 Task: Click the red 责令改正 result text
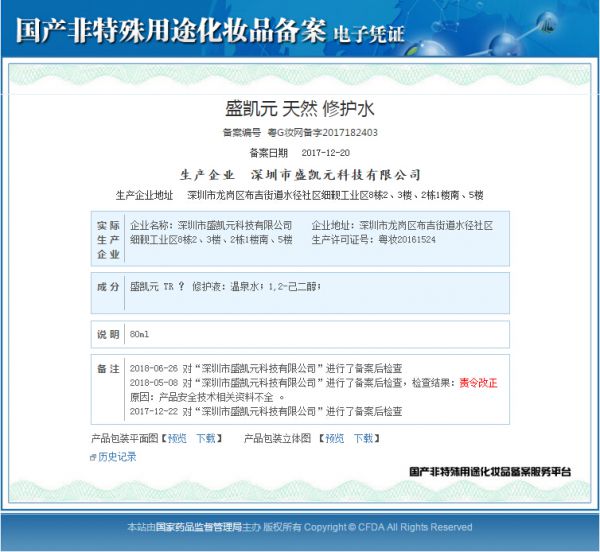click(x=478, y=383)
